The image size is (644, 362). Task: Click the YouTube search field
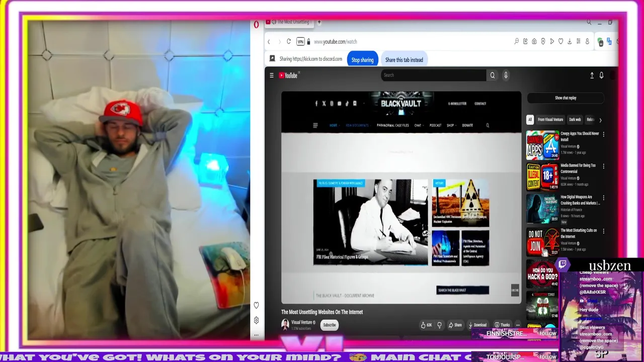coord(434,75)
